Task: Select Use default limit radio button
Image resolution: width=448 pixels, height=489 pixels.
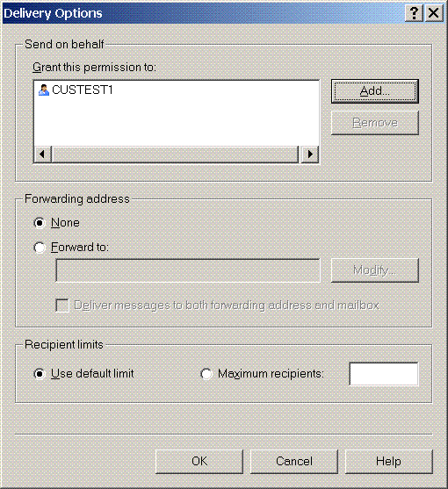Action: (40, 374)
